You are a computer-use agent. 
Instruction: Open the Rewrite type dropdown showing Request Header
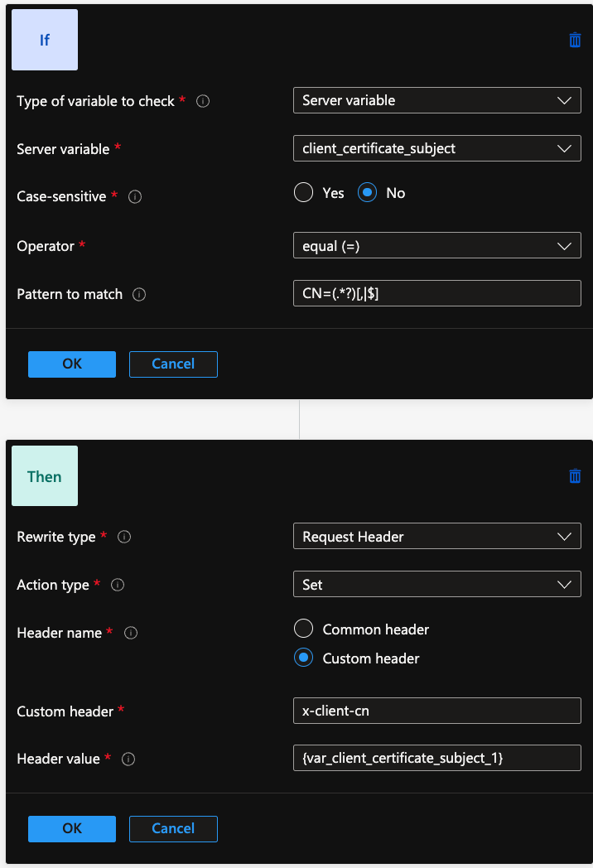[x=436, y=537]
